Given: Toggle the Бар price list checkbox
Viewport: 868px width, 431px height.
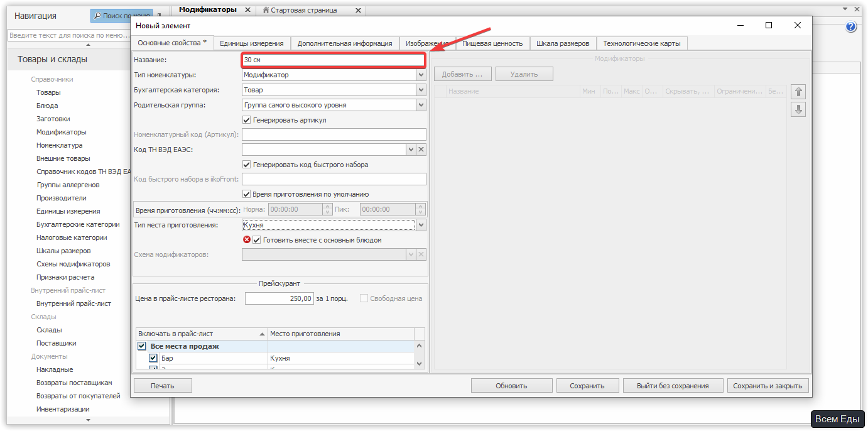Looking at the screenshot, I should (x=153, y=358).
